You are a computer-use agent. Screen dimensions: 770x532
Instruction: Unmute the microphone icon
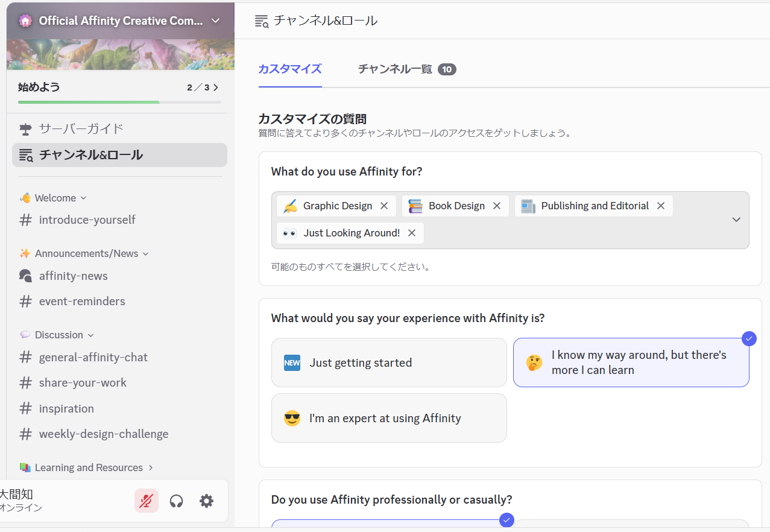pos(146,501)
